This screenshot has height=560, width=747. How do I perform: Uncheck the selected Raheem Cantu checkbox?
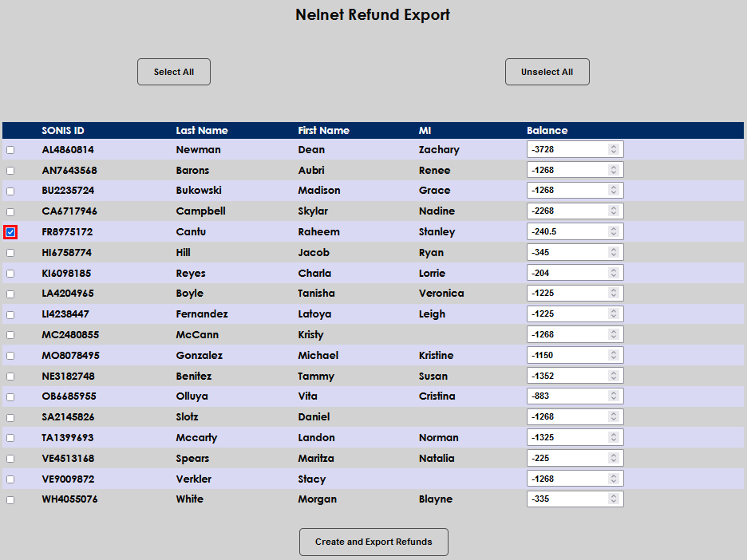[10, 231]
